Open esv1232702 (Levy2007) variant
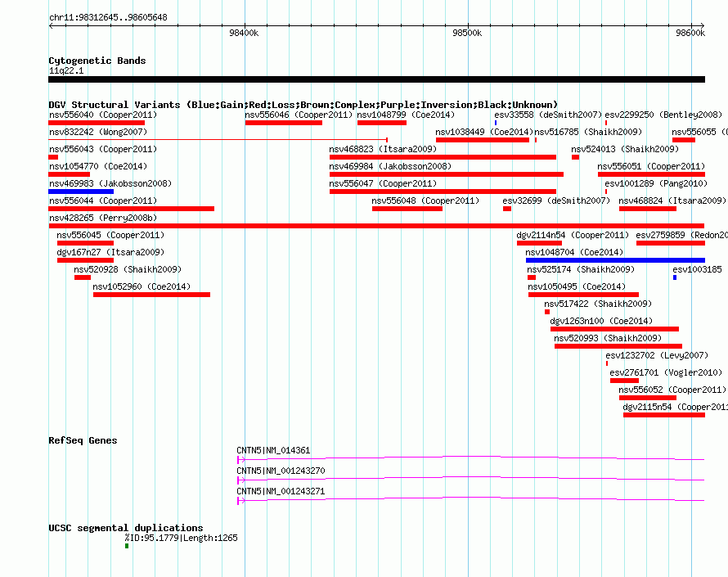728x577 pixels. pyautogui.click(x=657, y=355)
